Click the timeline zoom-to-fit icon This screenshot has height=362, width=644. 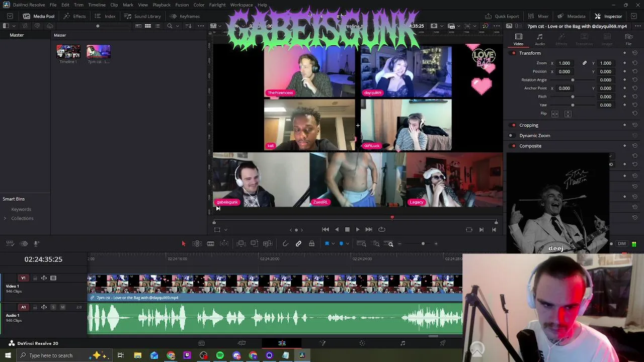pos(361,244)
